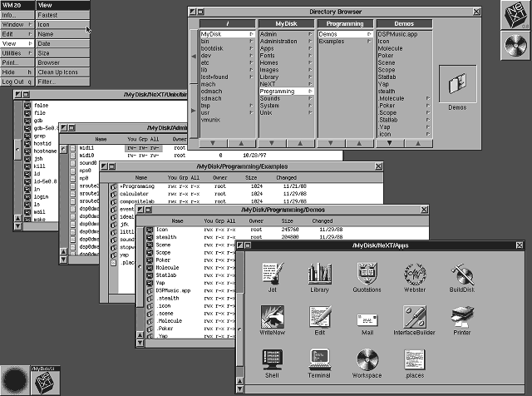Open the Workspace app icon
The height and width of the screenshot is (396, 532).
pos(367,359)
